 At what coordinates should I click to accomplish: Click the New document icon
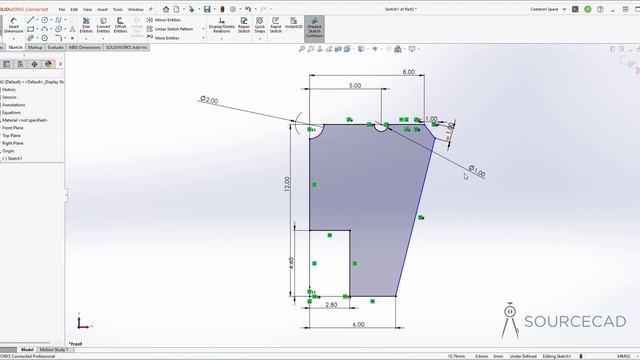176,9
